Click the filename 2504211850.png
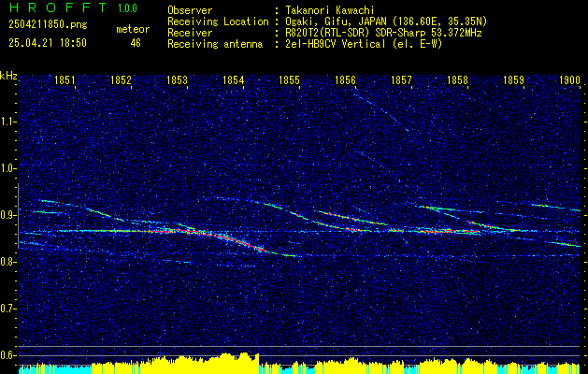 click(x=48, y=25)
